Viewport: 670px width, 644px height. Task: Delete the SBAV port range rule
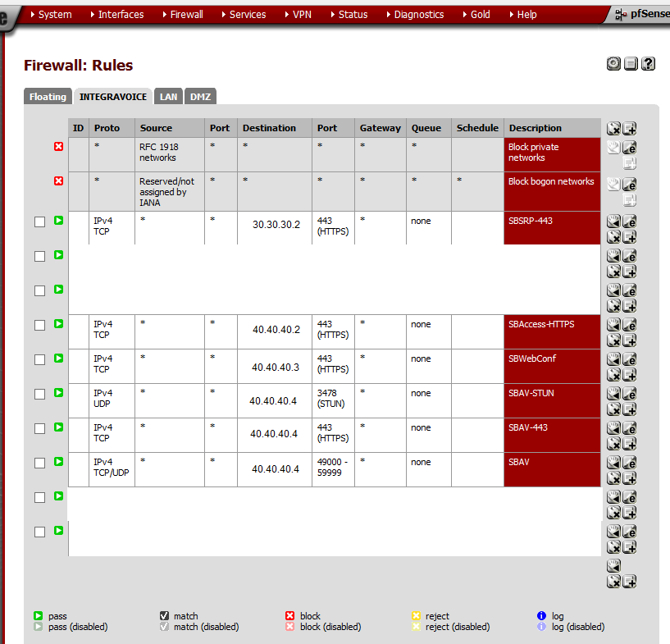click(613, 478)
